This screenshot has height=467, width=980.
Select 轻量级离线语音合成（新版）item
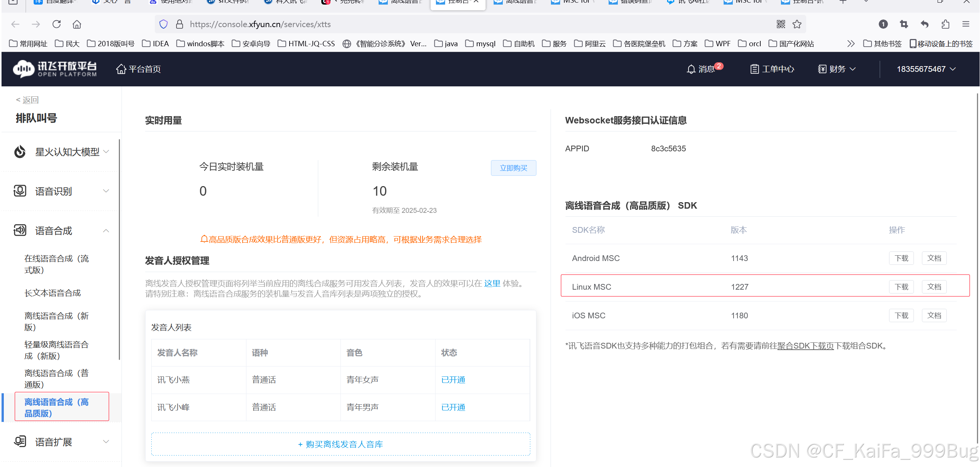click(x=57, y=350)
